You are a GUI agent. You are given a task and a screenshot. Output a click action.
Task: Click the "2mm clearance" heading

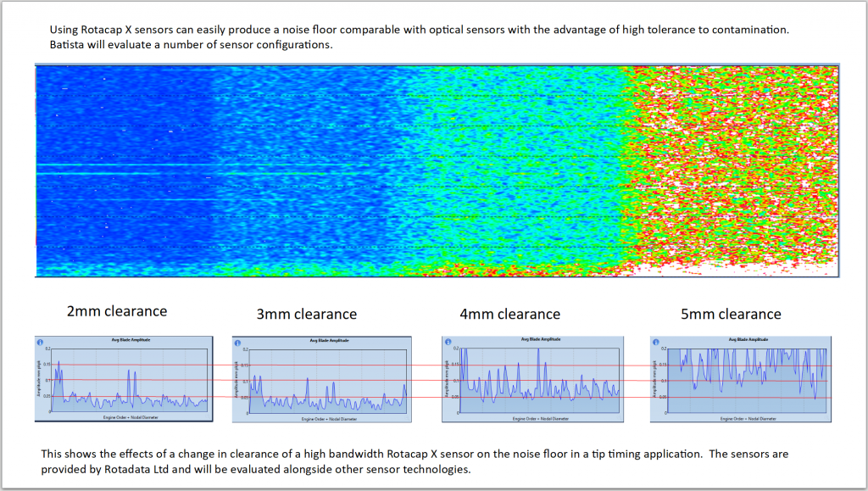point(117,311)
